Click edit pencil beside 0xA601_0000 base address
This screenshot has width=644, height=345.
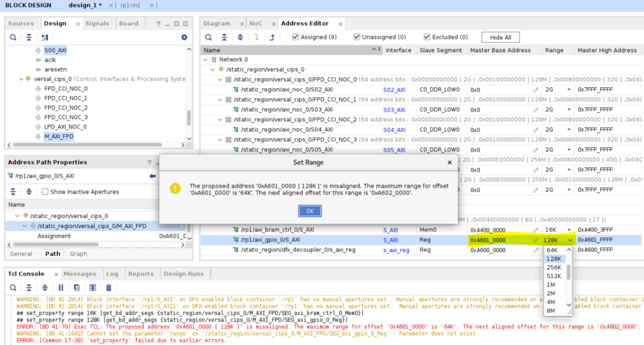pos(536,240)
